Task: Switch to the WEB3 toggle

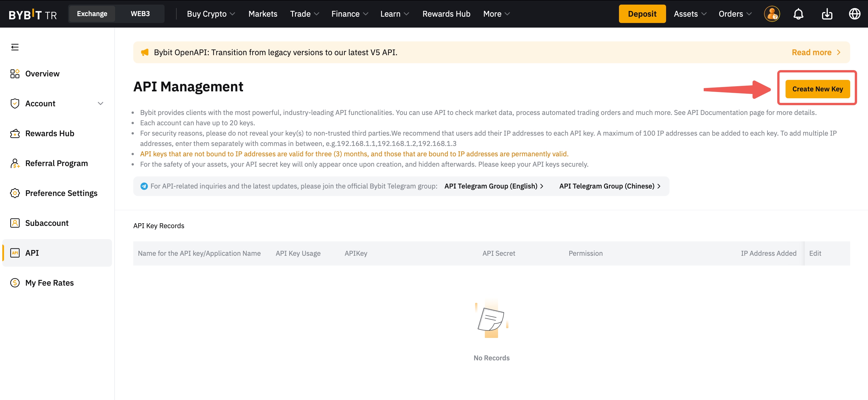Action: point(140,14)
